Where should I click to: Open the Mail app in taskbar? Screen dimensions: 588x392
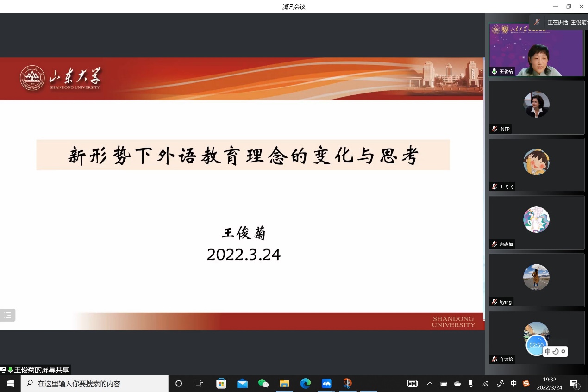pyautogui.click(x=242, y=383)
